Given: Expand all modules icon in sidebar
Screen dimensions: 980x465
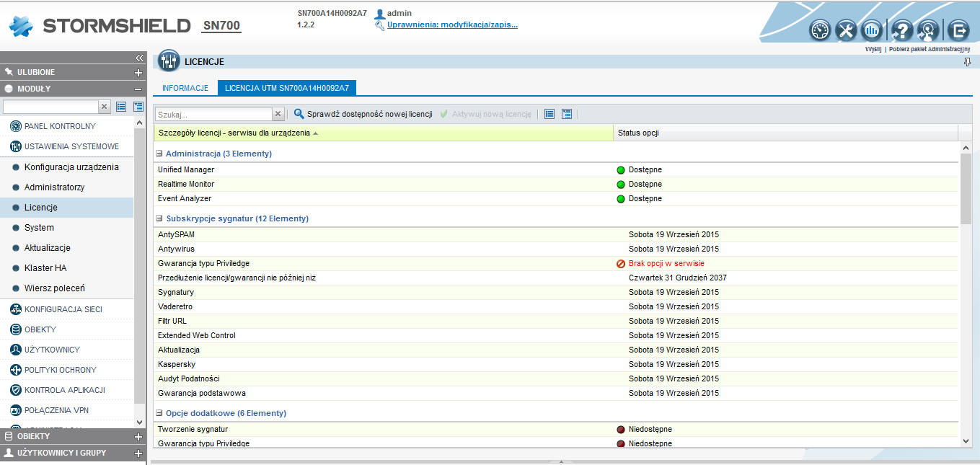Looking at the screenshot, I should pos(138,107).
